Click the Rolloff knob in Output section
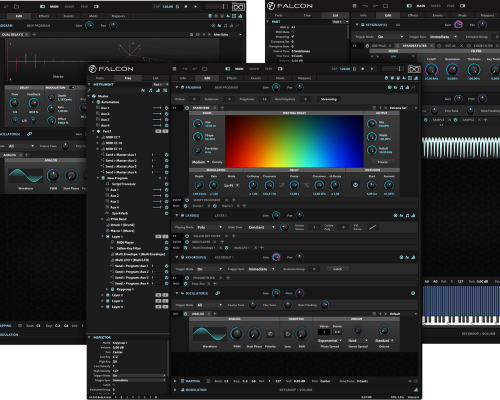The width and height of the screenshot is (500, 400). click(372, 150)
